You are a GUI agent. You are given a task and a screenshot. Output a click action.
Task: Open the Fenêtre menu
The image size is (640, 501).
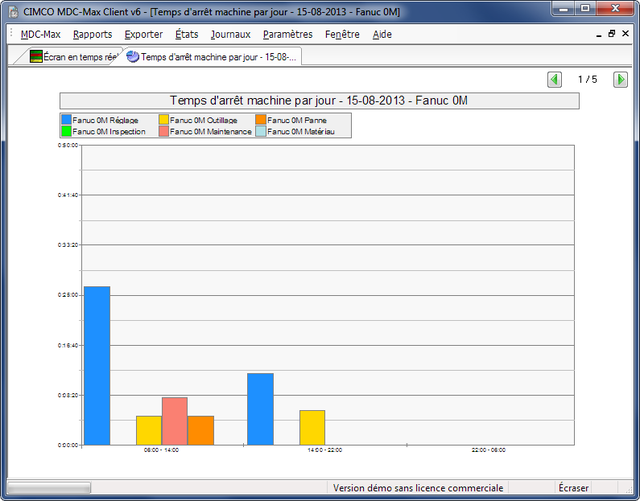[342, 35]
